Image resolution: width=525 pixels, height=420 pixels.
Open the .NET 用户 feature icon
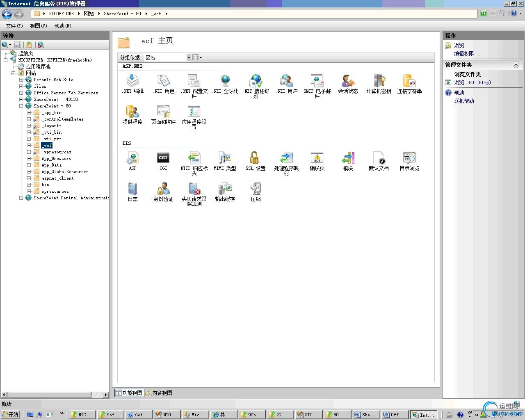[286, 84]
